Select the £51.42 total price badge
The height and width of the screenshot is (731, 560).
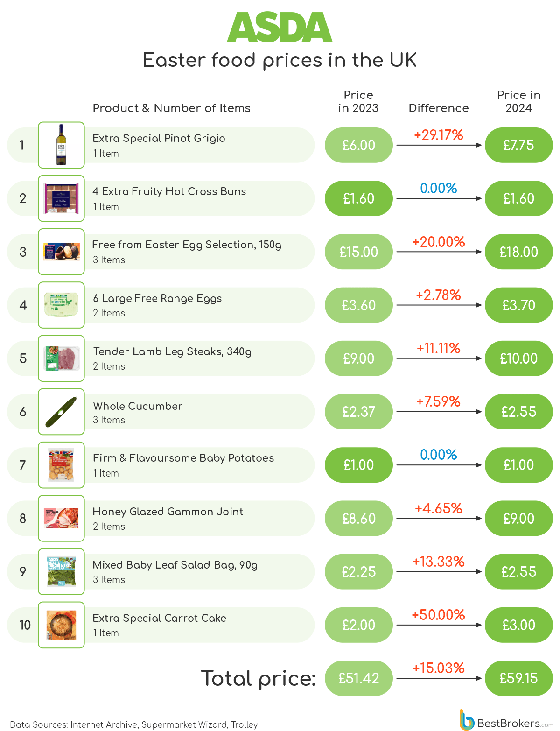point(359,678)
